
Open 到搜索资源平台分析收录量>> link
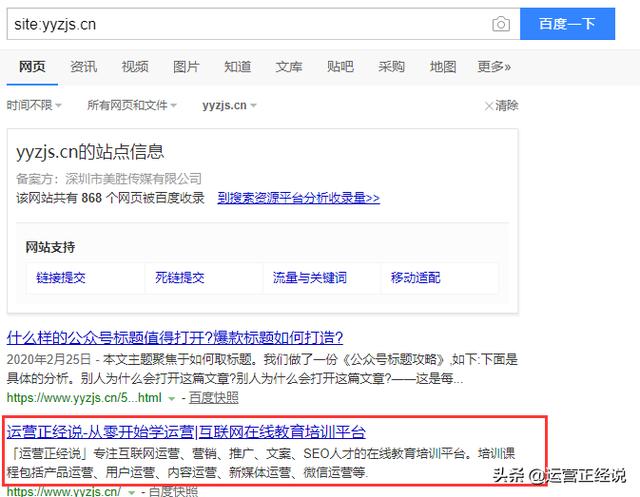[298, 198]
